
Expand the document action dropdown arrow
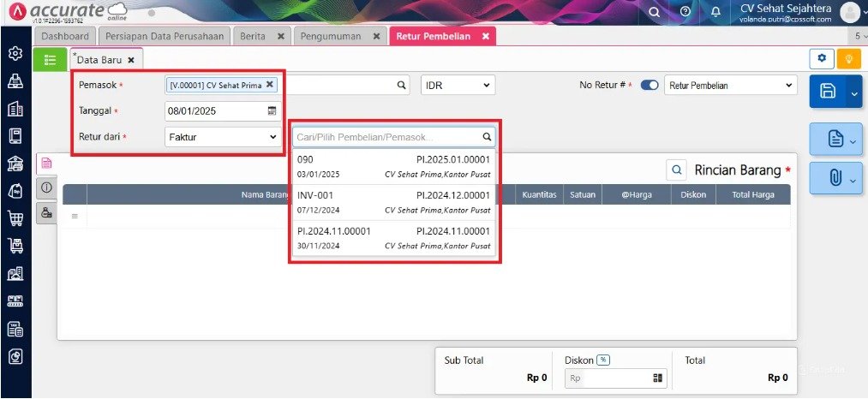[853, 141]
